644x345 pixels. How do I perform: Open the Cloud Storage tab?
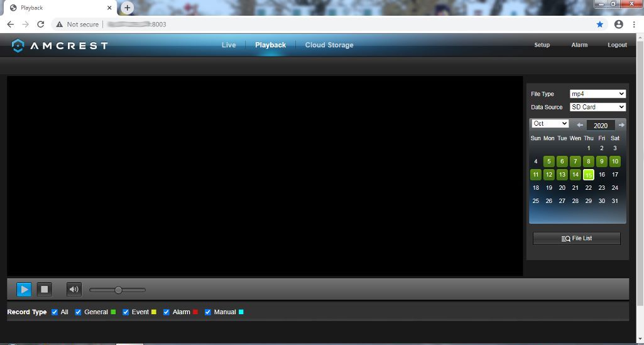pyautogui.click(x=329, y=45)
